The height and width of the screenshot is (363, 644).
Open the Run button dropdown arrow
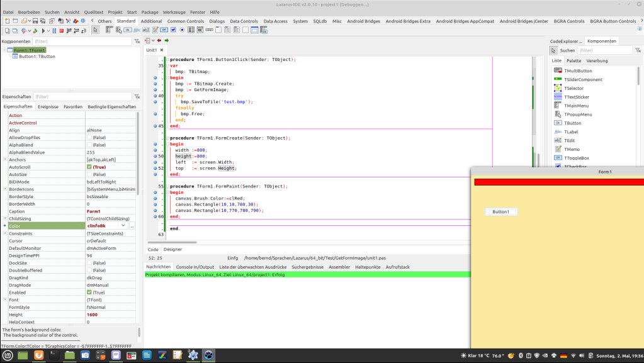tap(48, 31)
